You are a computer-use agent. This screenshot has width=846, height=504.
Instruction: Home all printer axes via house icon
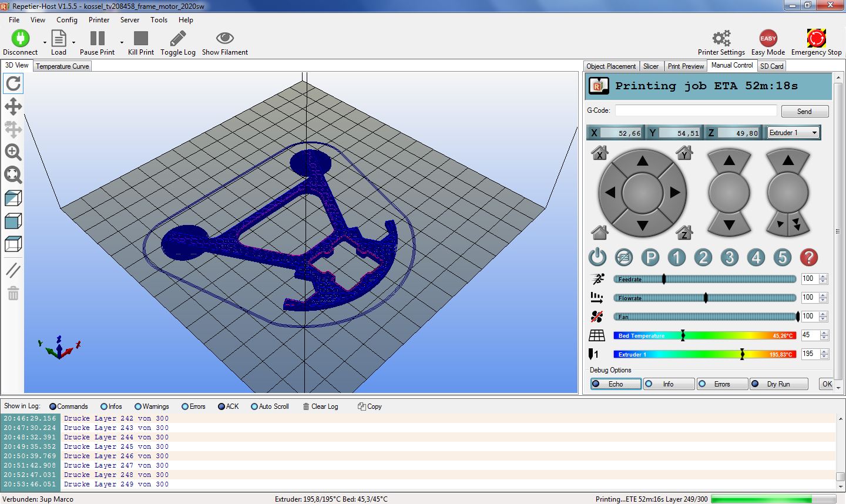(599, 232)
